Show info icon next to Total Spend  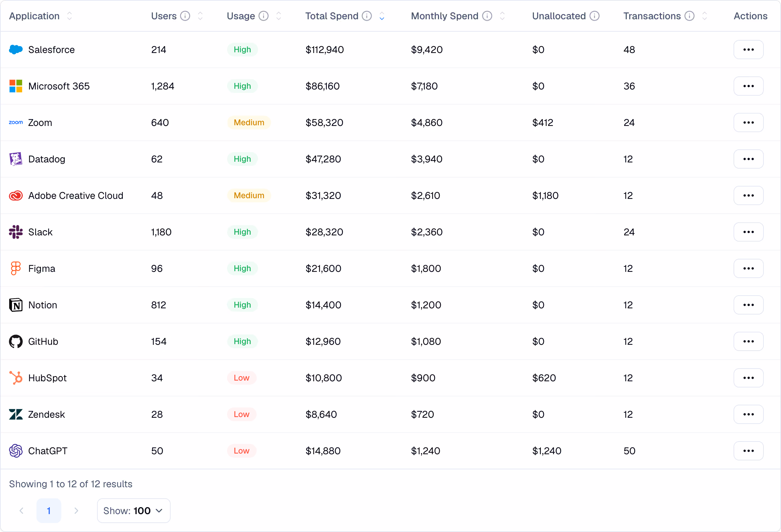tap(367, 16)
